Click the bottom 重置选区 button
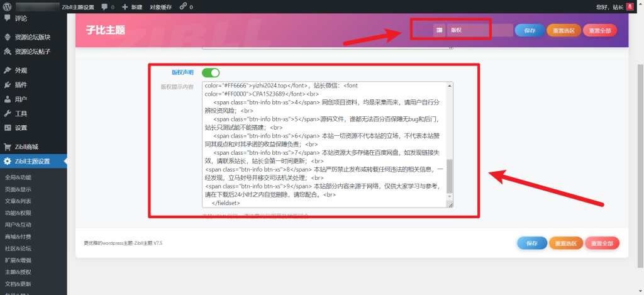644x295 pixels. pyautogui.click(x=566, y=243)
